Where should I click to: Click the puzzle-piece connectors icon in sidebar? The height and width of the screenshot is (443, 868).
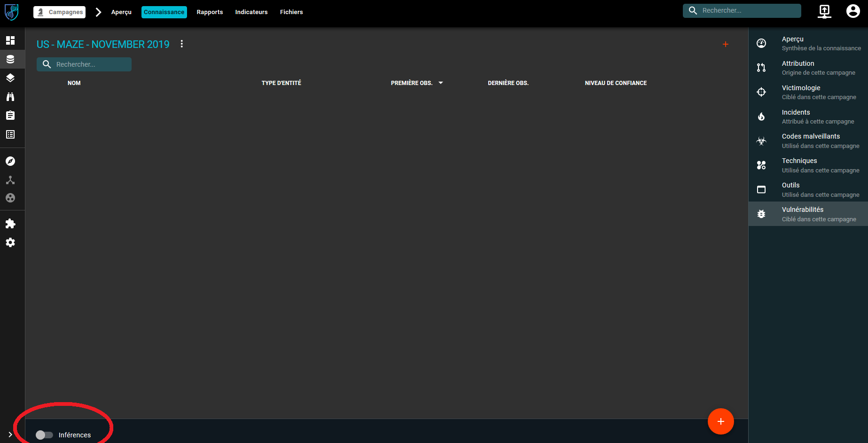click(10, 224)
